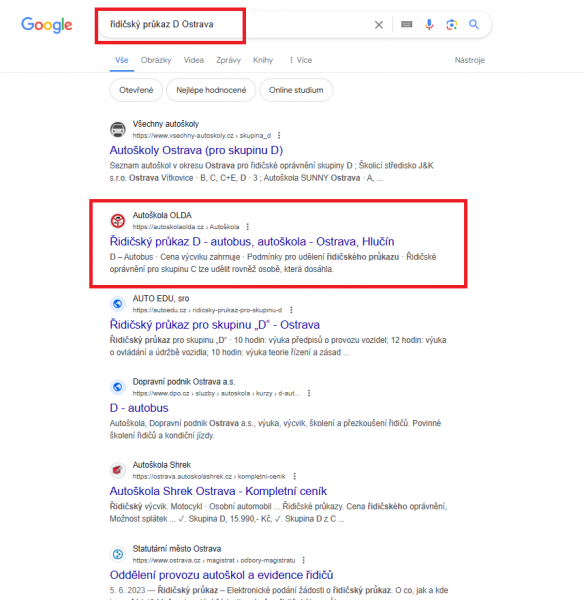This screenshot has height=600, width=584.
Task: Clear the search query with X icon
Action: pyautogui.click(x=378, y=25)
